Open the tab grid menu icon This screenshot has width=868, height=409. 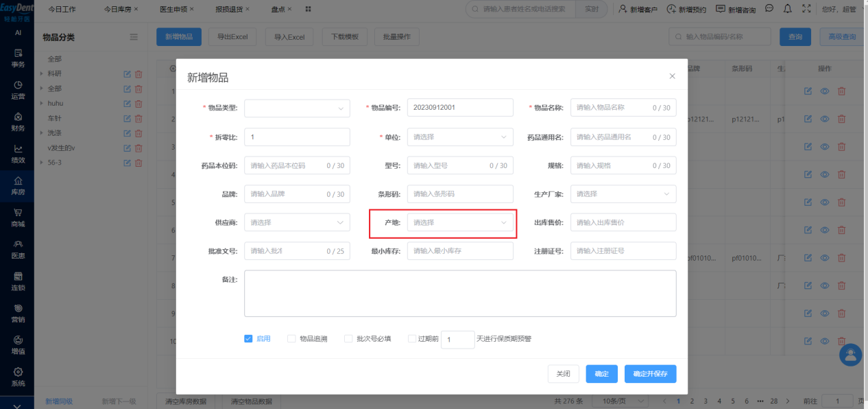point(308,9)
